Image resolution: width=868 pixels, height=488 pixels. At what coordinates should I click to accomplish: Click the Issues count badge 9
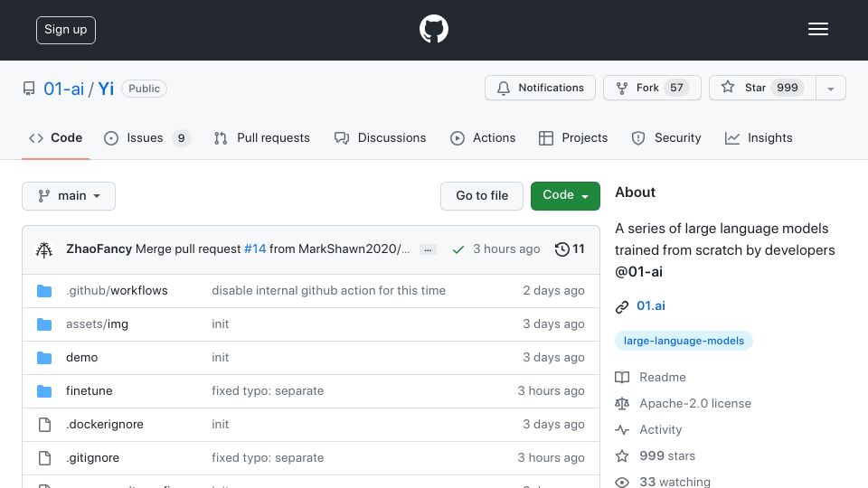[x=181, y=137]
